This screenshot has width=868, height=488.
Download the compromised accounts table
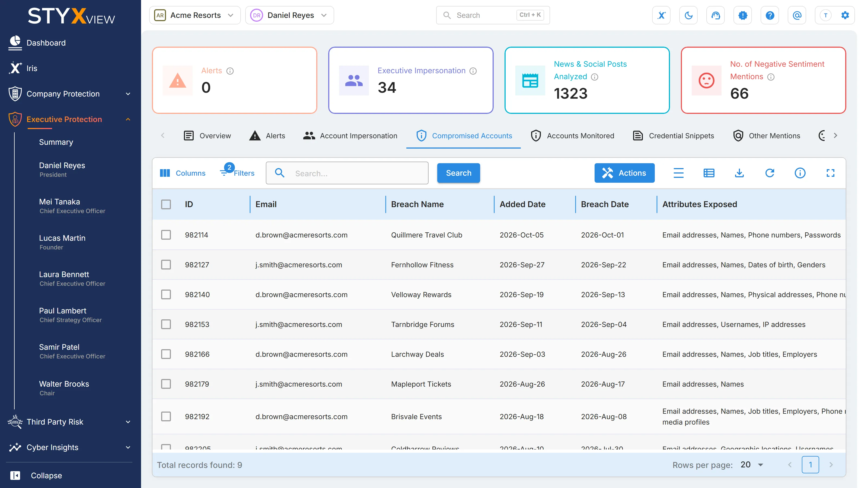pos(739,173)
